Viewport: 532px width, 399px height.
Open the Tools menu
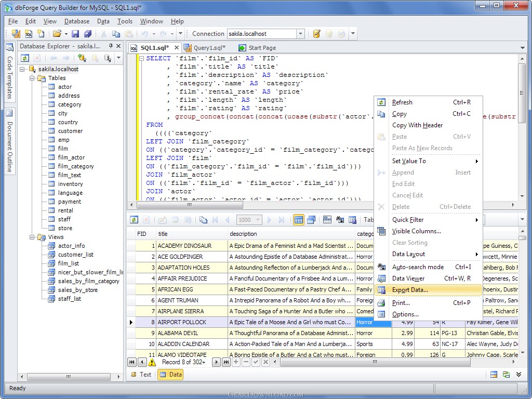click(125, 21)
